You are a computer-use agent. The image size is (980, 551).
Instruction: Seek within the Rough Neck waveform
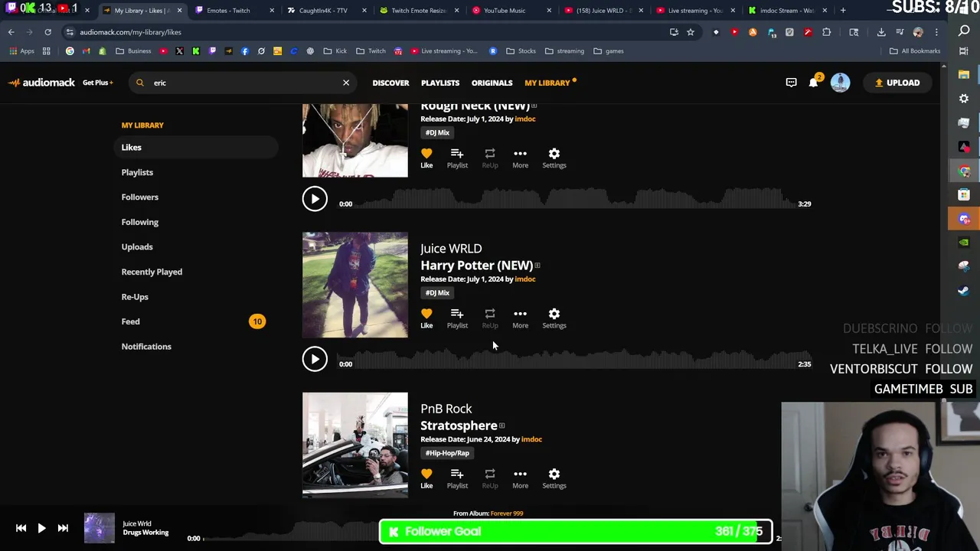[574, 199]
